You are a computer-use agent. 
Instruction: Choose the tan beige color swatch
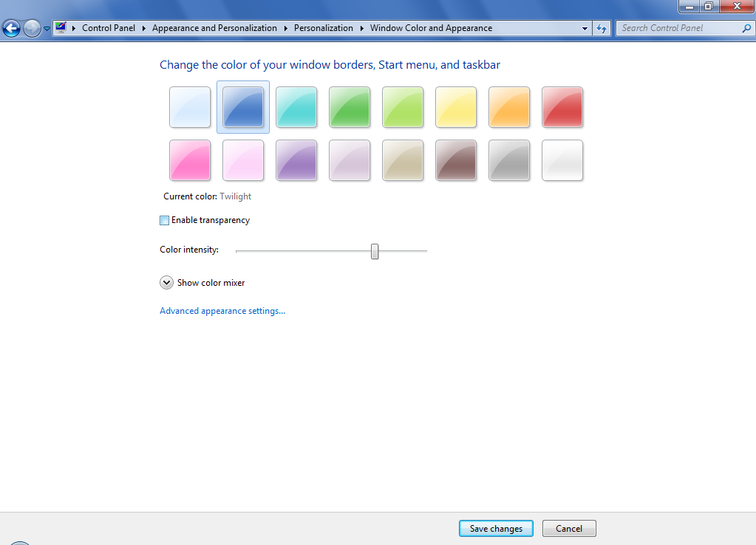point(403,160)
